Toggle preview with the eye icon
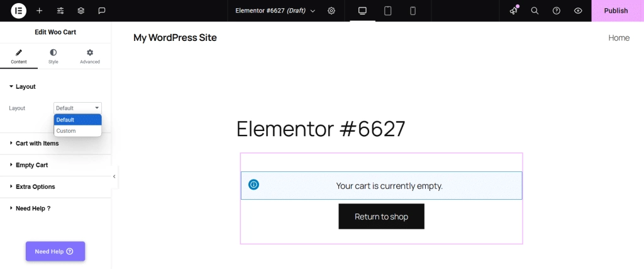This screenshot has width=644, height=269. pos(578,11)
